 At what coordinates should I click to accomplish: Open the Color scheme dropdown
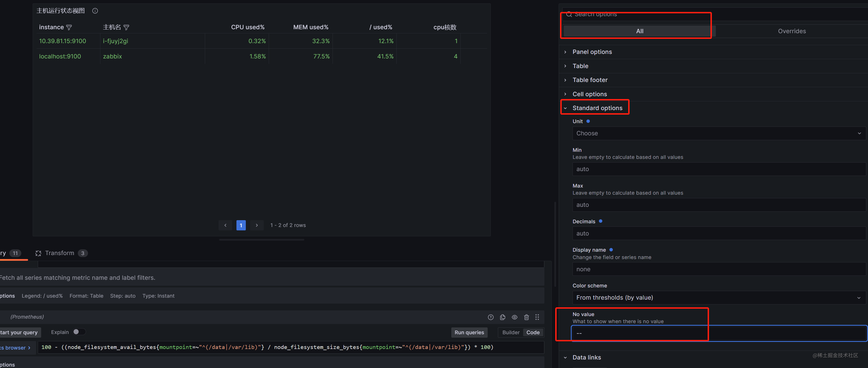coord(718,298)
